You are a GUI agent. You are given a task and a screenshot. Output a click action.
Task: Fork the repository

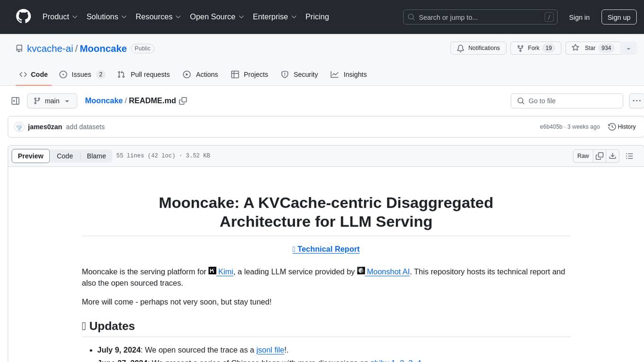click(536, 48)
